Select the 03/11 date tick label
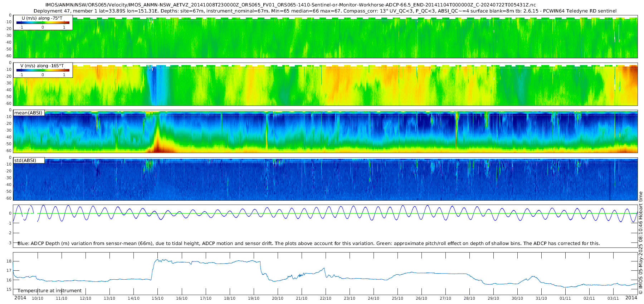The height and width of the screenshot is (304, 644). (613, 298)
